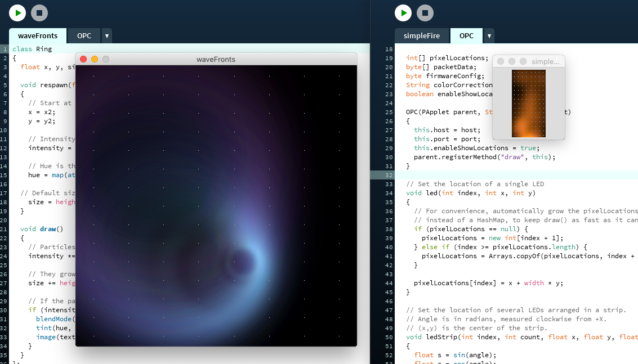The image size is (638, 364).
Task: Run the simpleFire sketch
Action: pyautogui.click(x=403, y=12)
